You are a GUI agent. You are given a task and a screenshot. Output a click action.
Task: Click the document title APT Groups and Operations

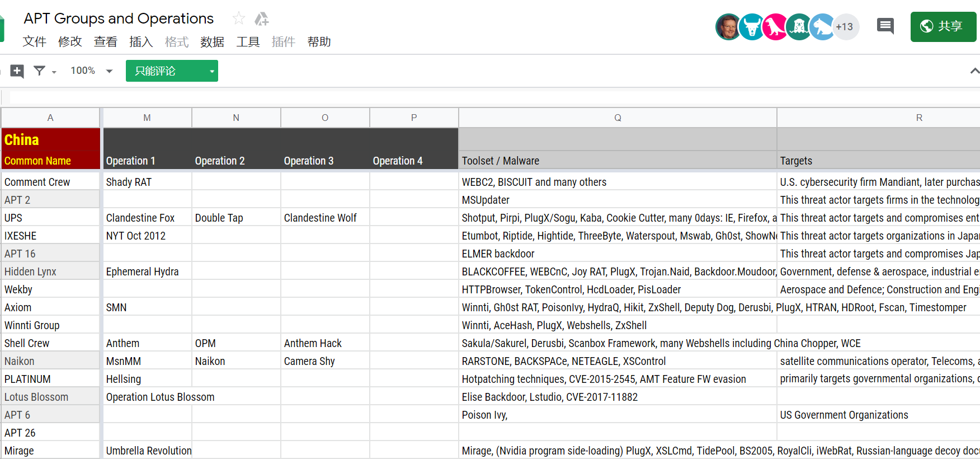pos(119,18)
